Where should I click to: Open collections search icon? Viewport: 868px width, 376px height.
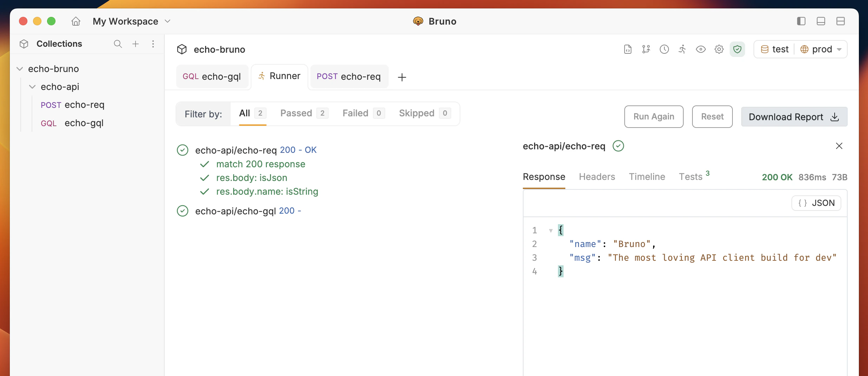pos(118,44)
